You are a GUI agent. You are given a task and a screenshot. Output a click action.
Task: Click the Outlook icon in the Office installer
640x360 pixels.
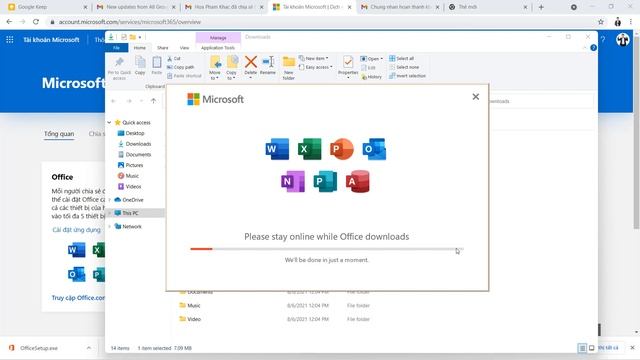374,149
